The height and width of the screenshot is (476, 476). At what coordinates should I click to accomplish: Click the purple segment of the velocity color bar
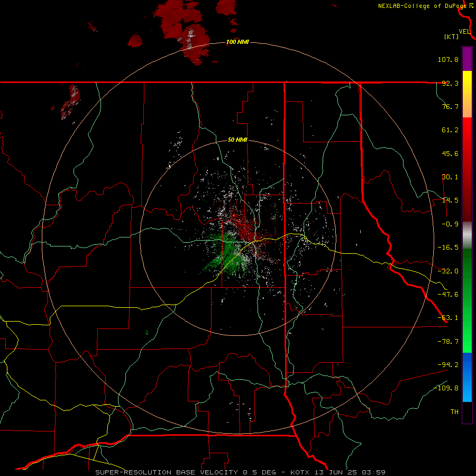tap(467, 59)
